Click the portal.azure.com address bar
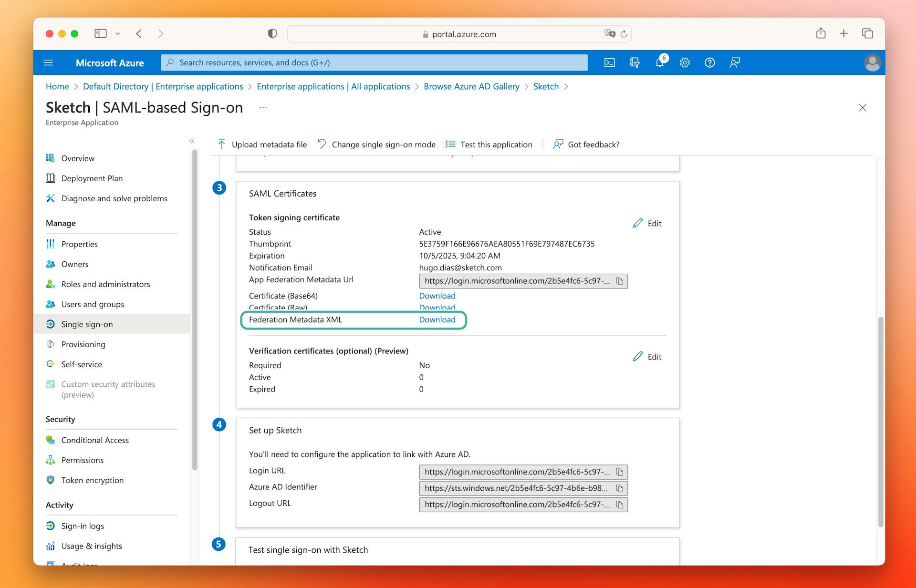Viewport: 916px width, 588px height. point(459,34)
